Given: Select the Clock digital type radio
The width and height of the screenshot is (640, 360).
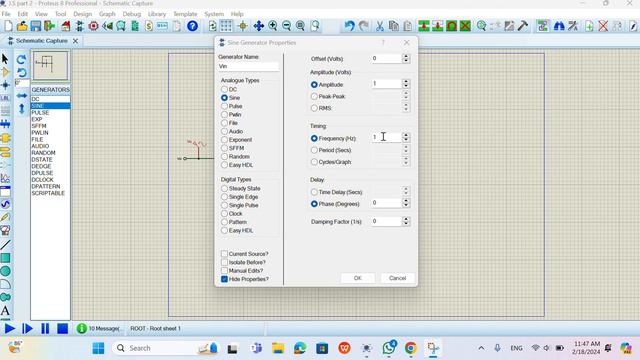Looking at the screenshot, I should click(x=224, y=213).
